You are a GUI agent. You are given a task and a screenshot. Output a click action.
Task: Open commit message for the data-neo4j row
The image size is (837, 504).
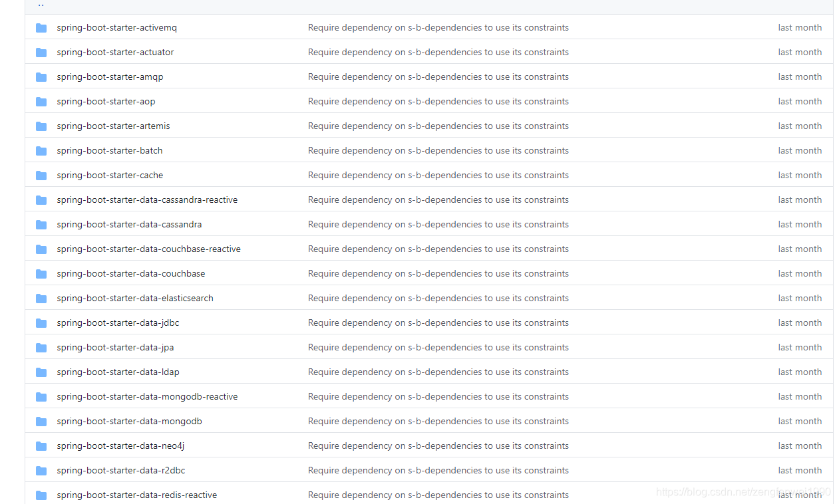(438, 446)
